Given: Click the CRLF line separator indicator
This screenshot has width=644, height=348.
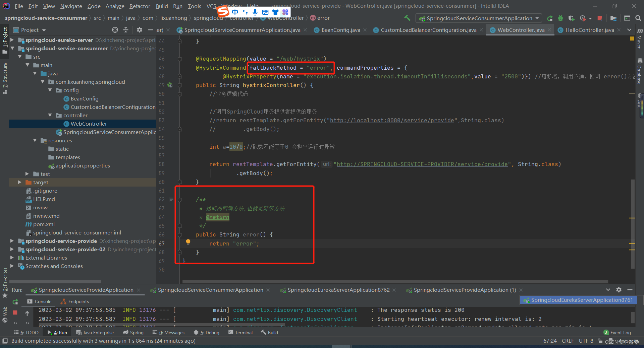Looking at the screenshot, I should [568, 341].
